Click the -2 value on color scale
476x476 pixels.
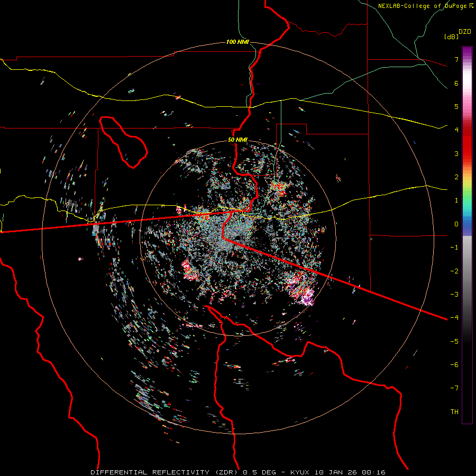pyautogui.click(x=454, y=271)
